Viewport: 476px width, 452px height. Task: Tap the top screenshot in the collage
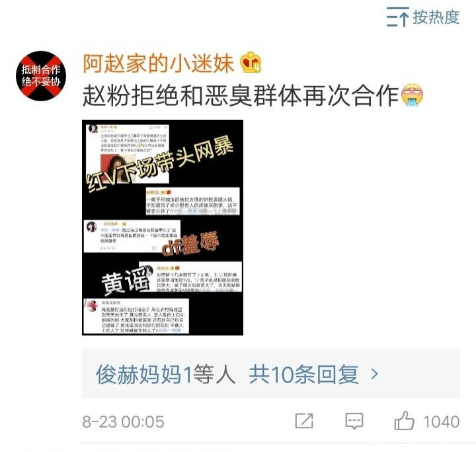[127, 154]
